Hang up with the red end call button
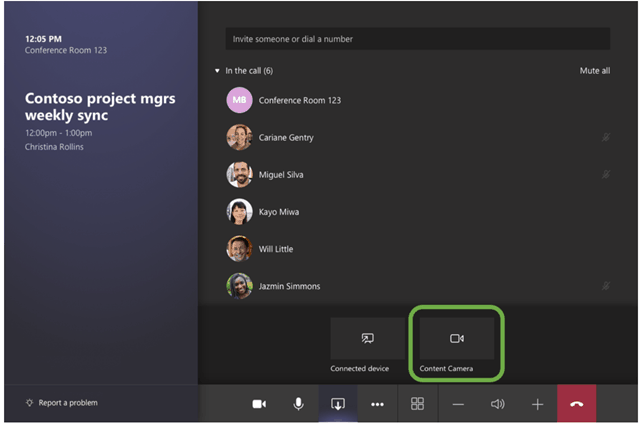Image resolution: width=640 pixels, height=424 pixels. 576,404
